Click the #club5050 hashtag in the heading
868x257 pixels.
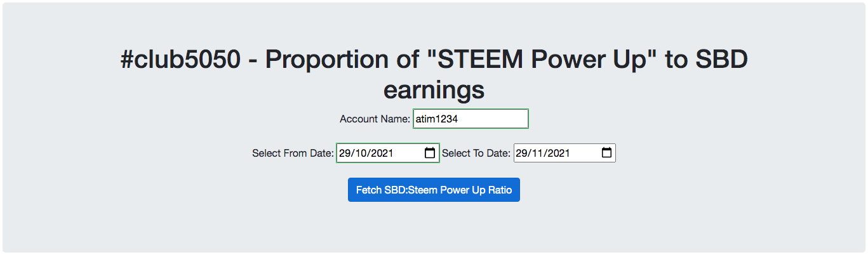(x=180, y=60)
